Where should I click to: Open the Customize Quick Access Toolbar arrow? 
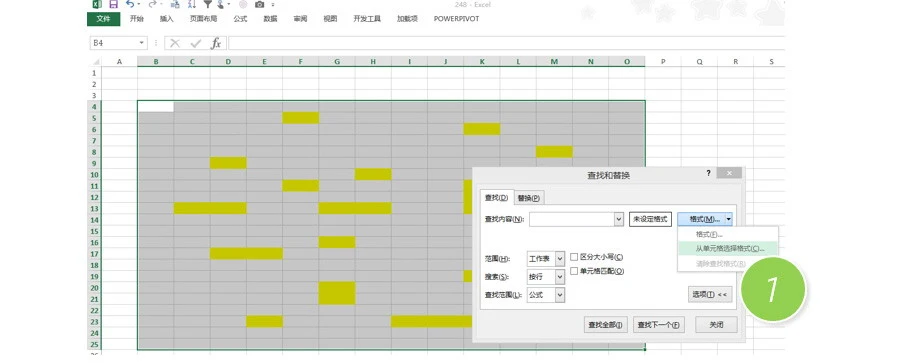(273, 5)
